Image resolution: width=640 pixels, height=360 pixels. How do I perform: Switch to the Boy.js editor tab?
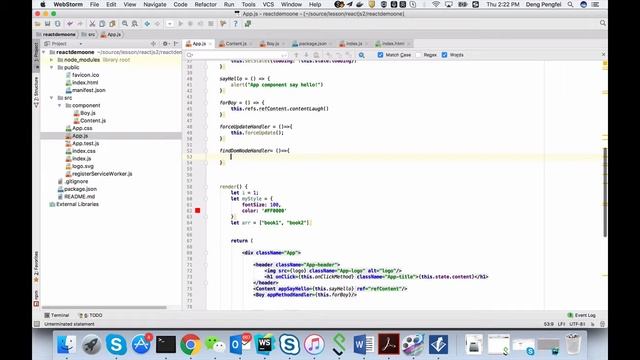[x=272, y=44]
